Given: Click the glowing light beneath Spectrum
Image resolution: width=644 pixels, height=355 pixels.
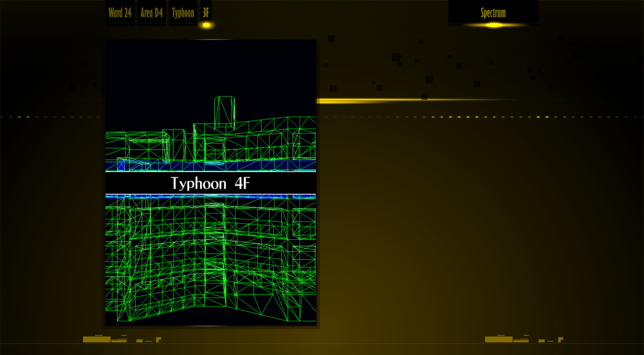Looking at the screenshot, I should (494, 25).
